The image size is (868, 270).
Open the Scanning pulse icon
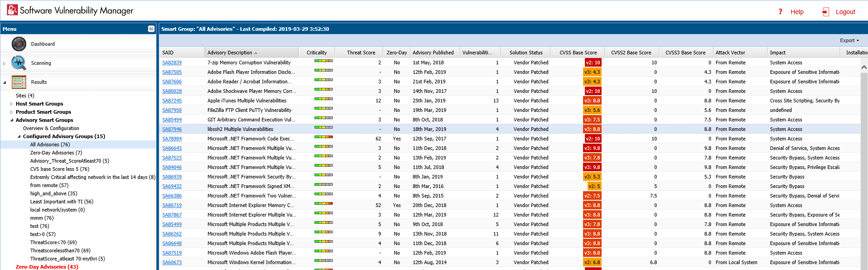(x=19, y=63)
